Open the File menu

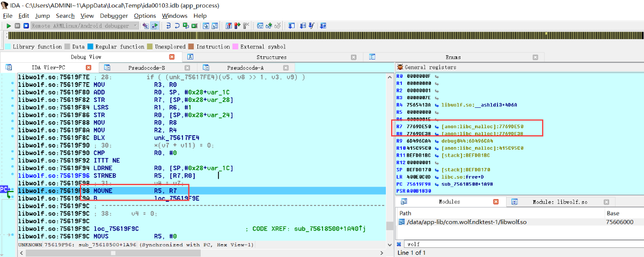pos(8,16)
